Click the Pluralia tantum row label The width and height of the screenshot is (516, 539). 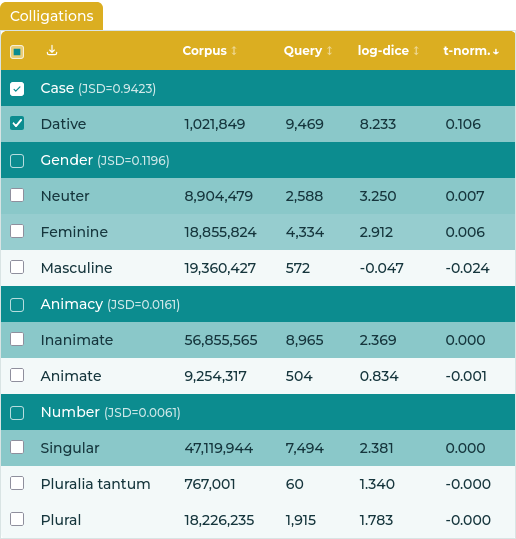[x=96, y=484]
